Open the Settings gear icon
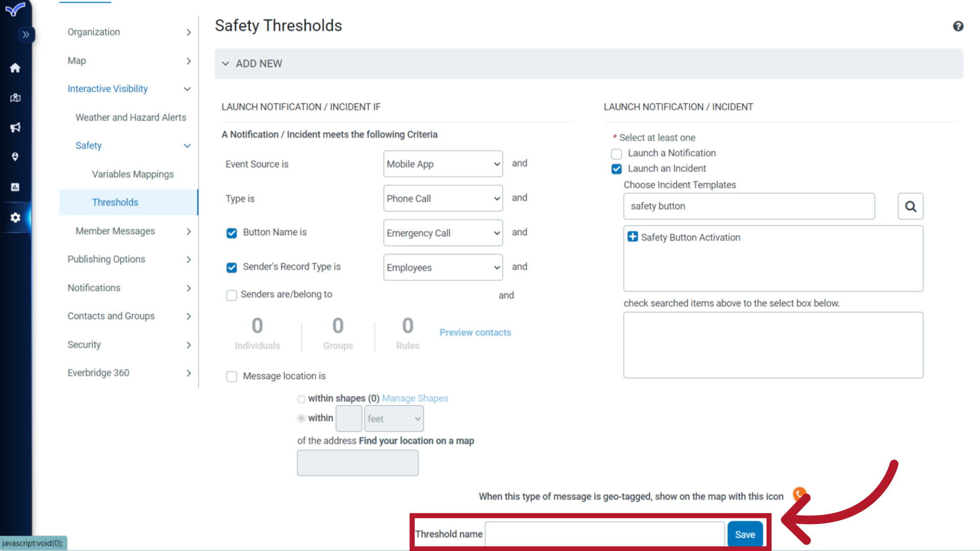980x551 pixels. [x=15, y=218]
